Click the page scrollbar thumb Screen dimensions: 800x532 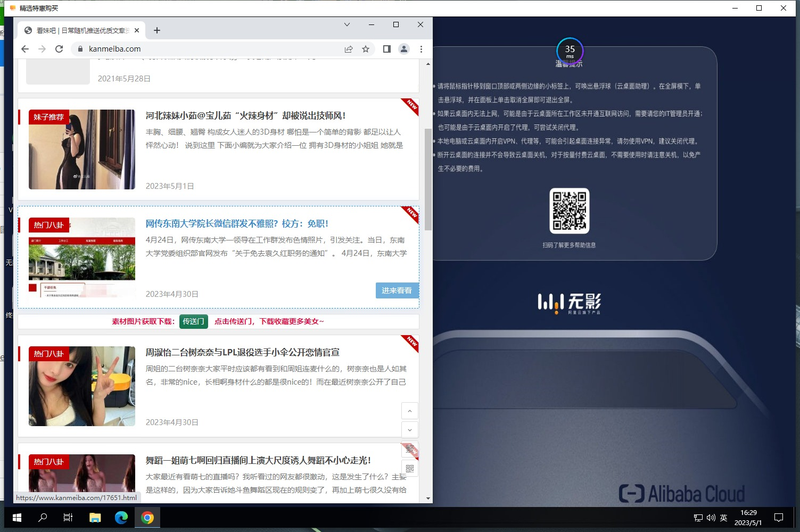tap(428, 179)
